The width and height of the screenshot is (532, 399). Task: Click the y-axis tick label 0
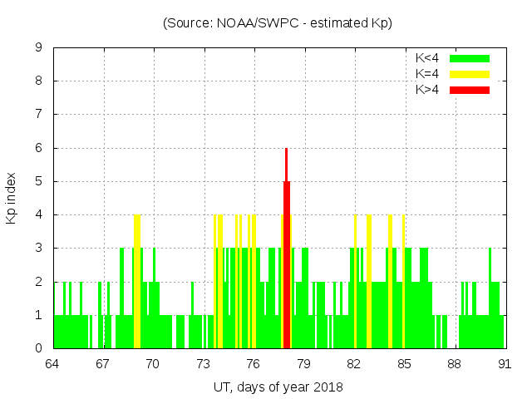point(38,348)
